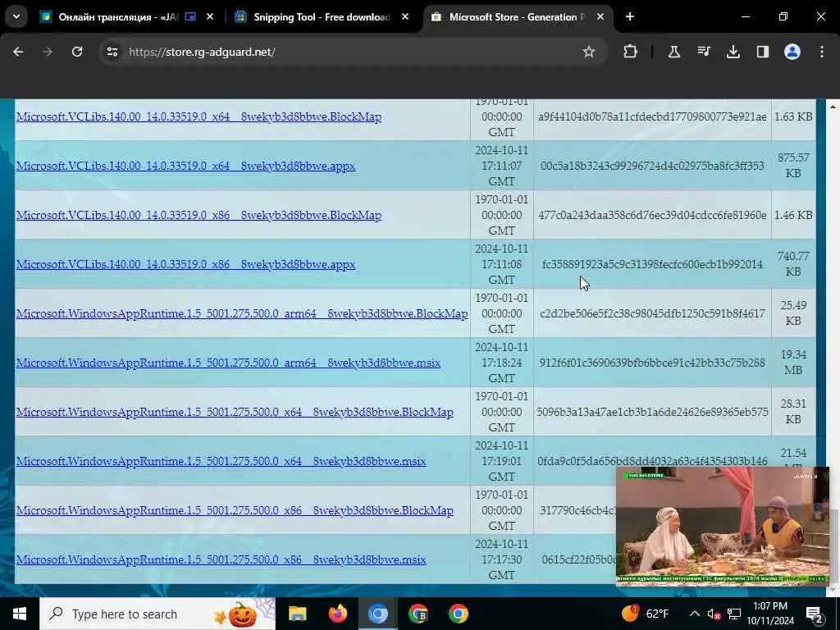
Task: Download VCLibs 14.0.33519.0 x64 BlockMap file
Action: tap(199, 116)
